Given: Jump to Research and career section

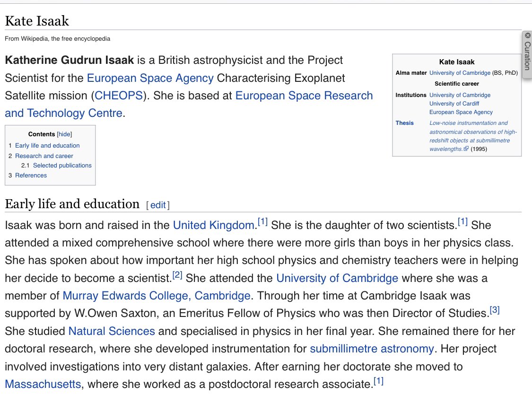Looking at the screenshot, I should (x=44, y=156).
